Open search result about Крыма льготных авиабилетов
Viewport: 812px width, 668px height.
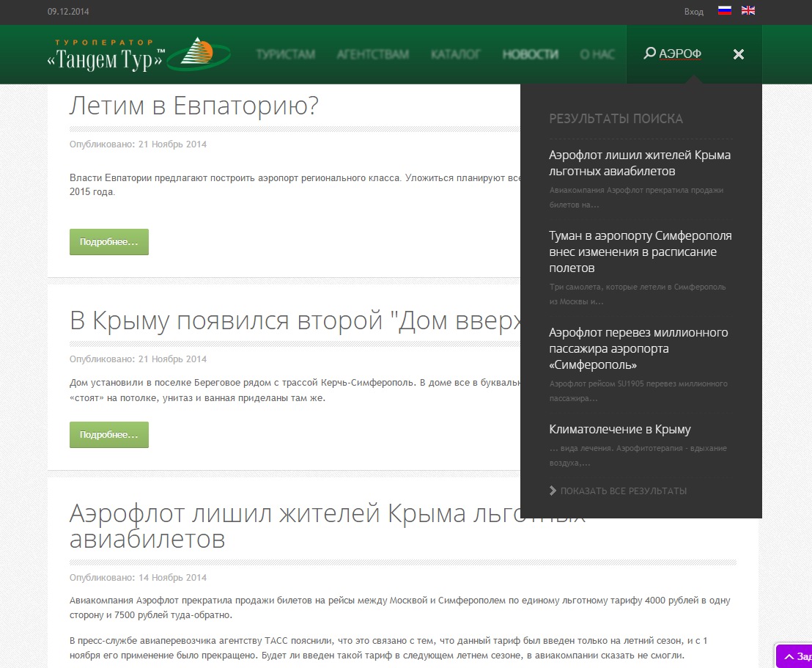click(639, 163)
